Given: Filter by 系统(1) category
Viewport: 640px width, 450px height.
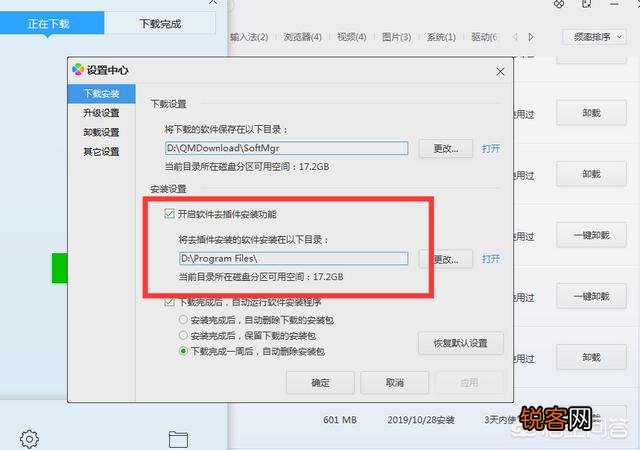Looking at the screenshot, I should pyautogui.click(x=441, y=37).
